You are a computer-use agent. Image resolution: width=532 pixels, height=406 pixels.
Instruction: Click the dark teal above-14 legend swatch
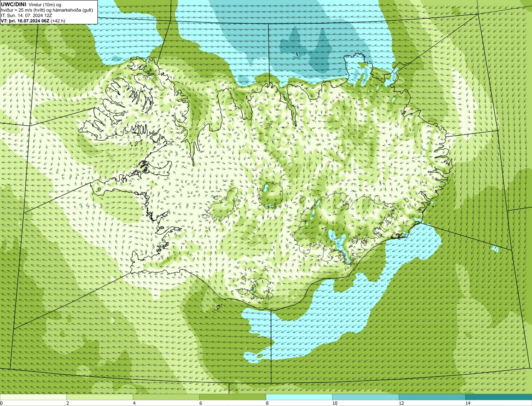(499, 397)
